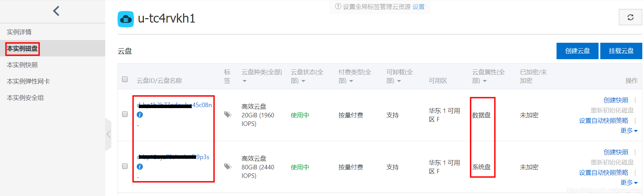Open the 云盘状态 filter dropdown
The image size is (644, 196).
click(303, 81)
